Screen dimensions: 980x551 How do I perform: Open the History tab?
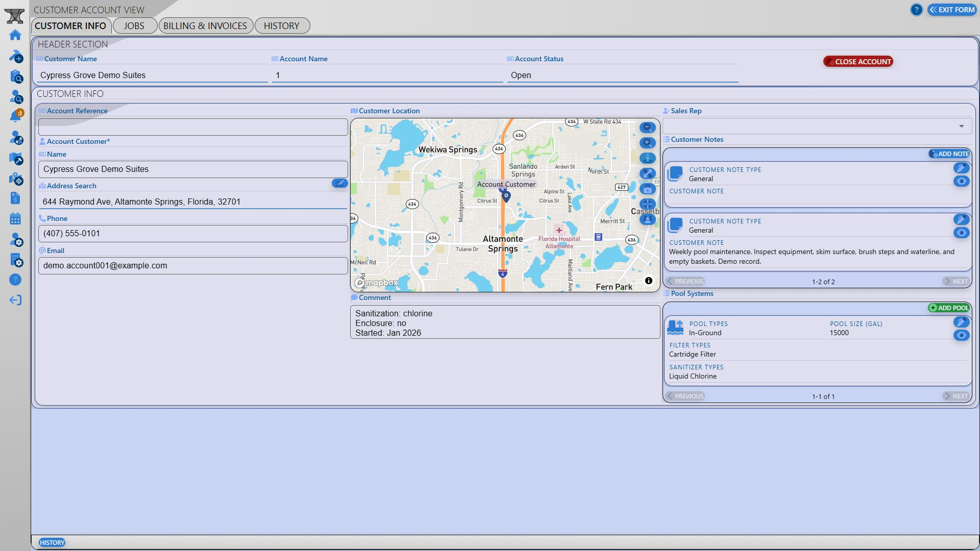point(282,26)
